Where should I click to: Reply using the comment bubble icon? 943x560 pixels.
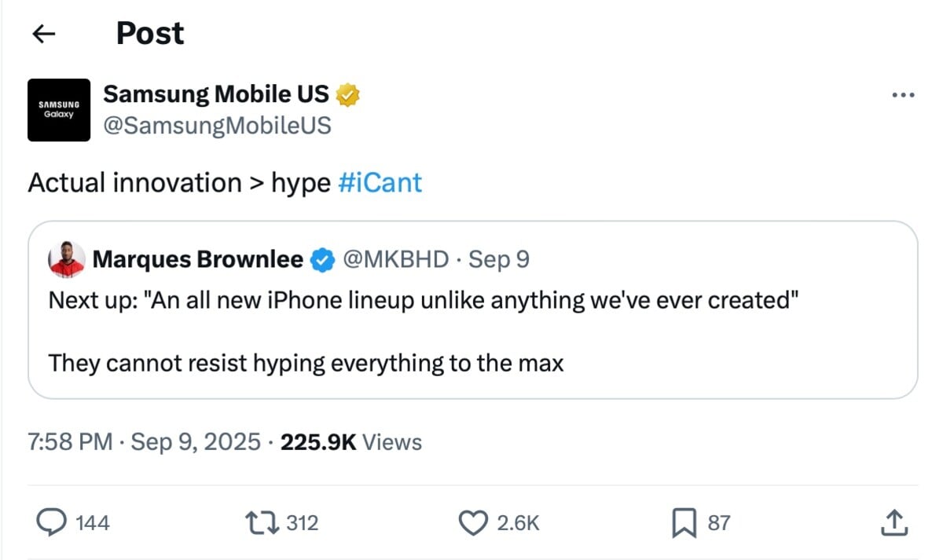click(x=52, y=522)
